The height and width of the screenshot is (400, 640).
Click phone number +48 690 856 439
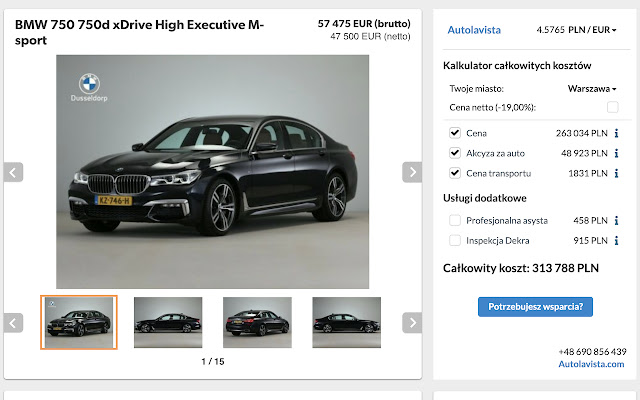tap(592, 351)
